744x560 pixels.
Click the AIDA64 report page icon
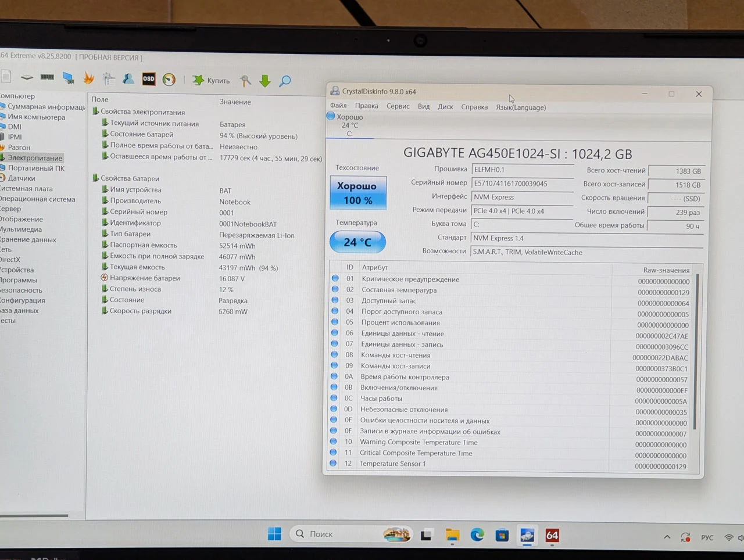pyautogui.click(x=6, y=76)
